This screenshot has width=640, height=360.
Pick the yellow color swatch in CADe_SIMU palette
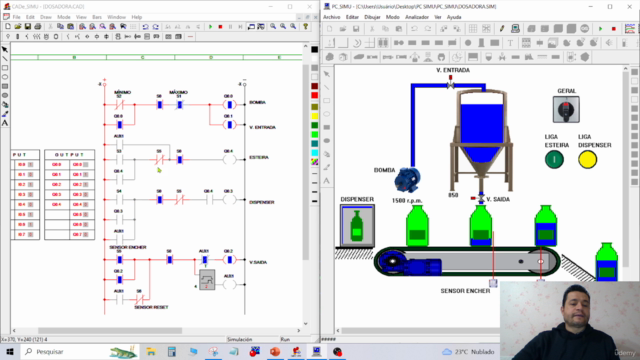click(314, 116)
